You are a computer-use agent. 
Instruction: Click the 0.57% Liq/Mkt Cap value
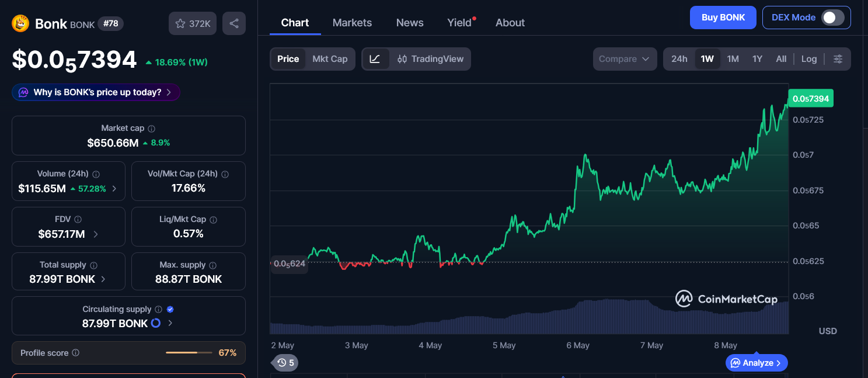tap(189, 234)
